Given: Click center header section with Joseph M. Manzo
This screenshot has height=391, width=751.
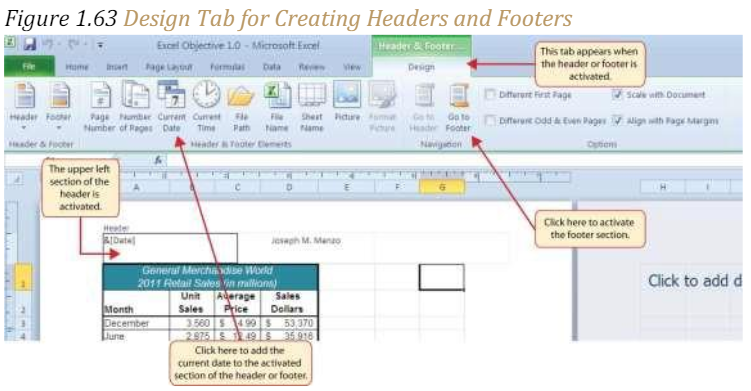Looking at the screenshot, I should coord(306,248).
